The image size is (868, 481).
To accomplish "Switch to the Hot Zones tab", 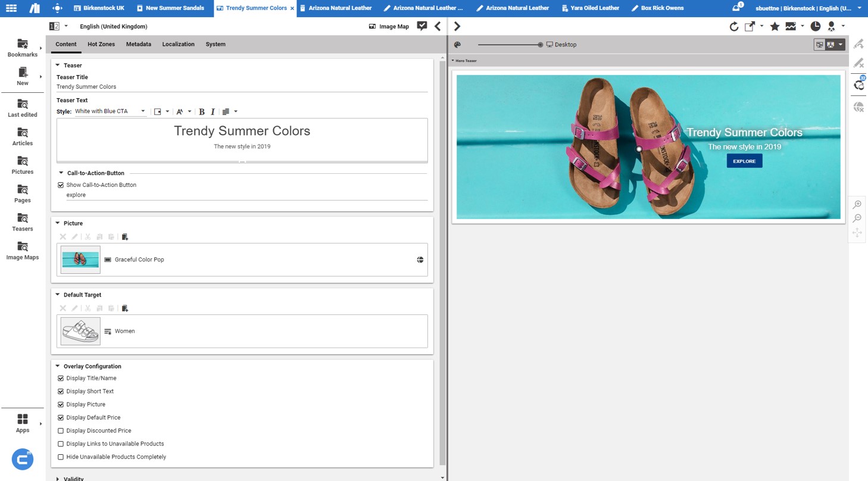I will pos(101,44).
